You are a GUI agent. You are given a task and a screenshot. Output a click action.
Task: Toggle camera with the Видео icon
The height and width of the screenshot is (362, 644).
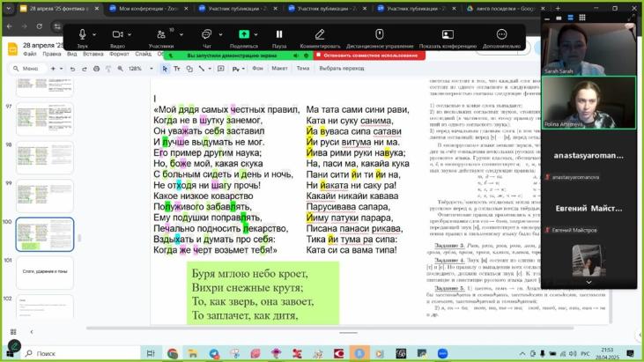coord(118,34)
